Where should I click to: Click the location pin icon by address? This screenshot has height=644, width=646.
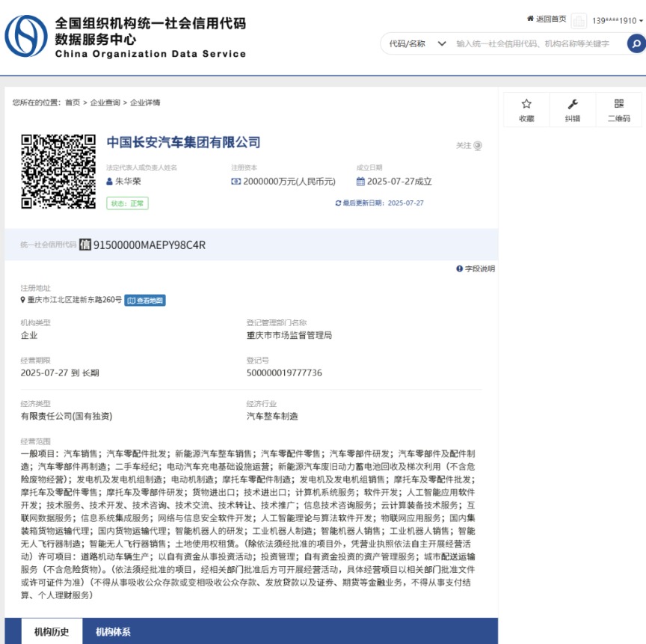23,300
